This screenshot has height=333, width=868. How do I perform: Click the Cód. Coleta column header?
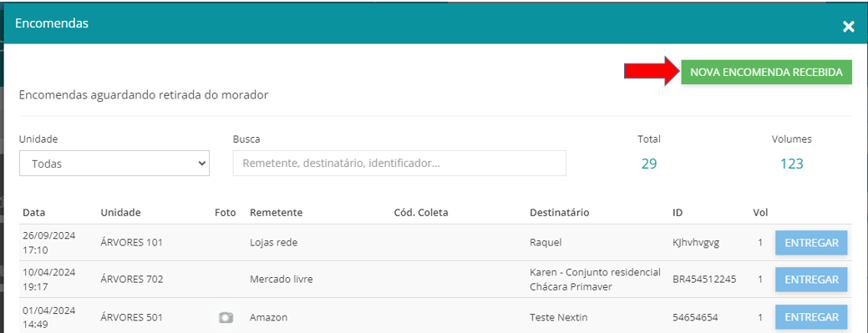coord(420,213)
